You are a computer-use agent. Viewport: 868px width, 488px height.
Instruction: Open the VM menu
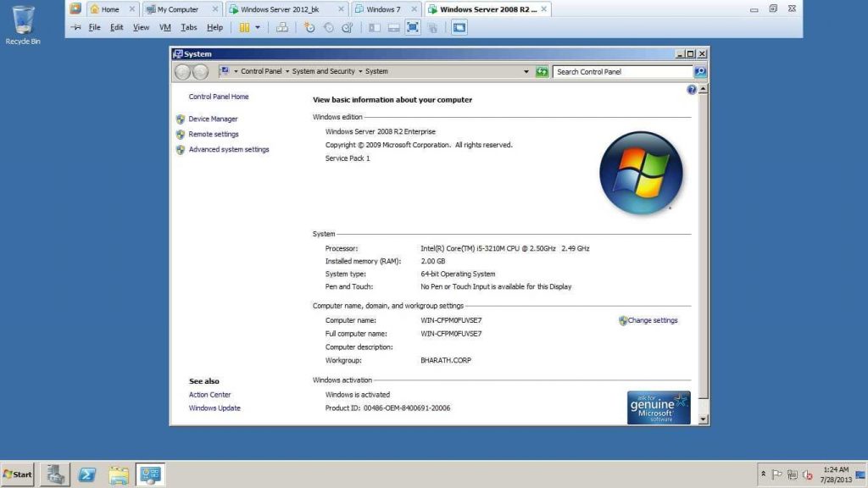click(165, 27)
